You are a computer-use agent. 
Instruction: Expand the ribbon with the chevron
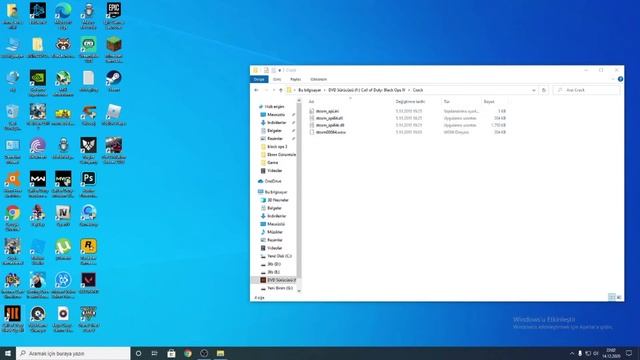point(613,79)
